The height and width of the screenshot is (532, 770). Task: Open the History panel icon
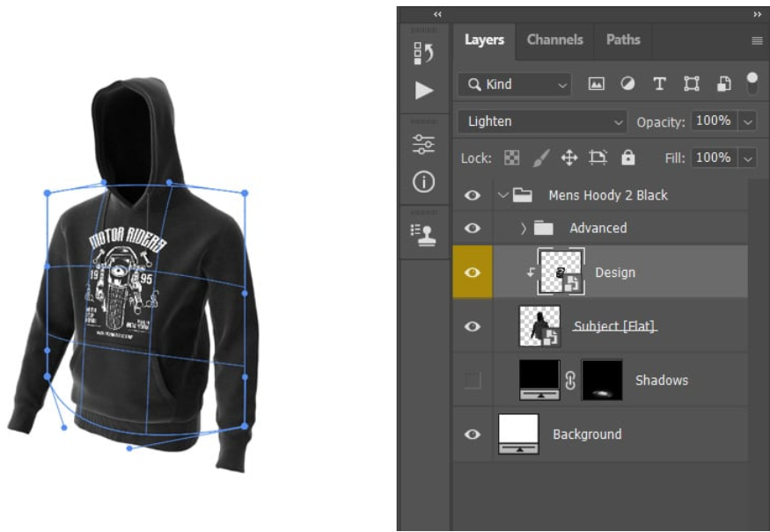423,53
